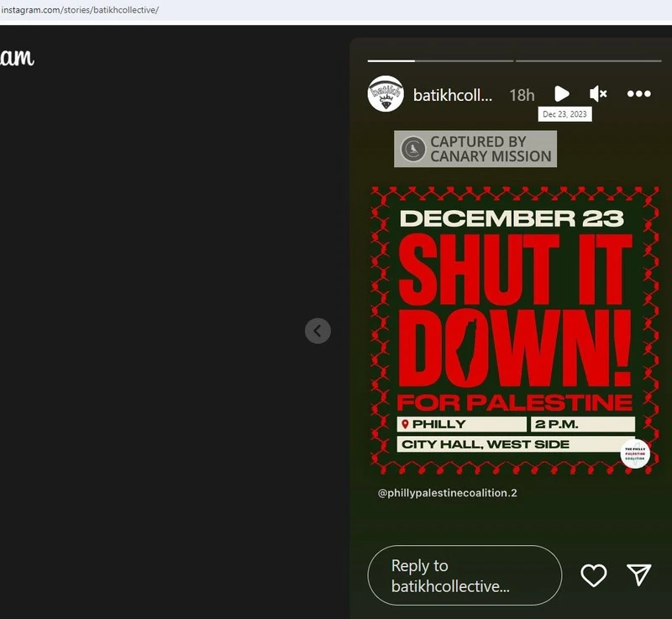Share story using the paper plane icon
This screenshot has height=619, width=672.
(639, 574)
